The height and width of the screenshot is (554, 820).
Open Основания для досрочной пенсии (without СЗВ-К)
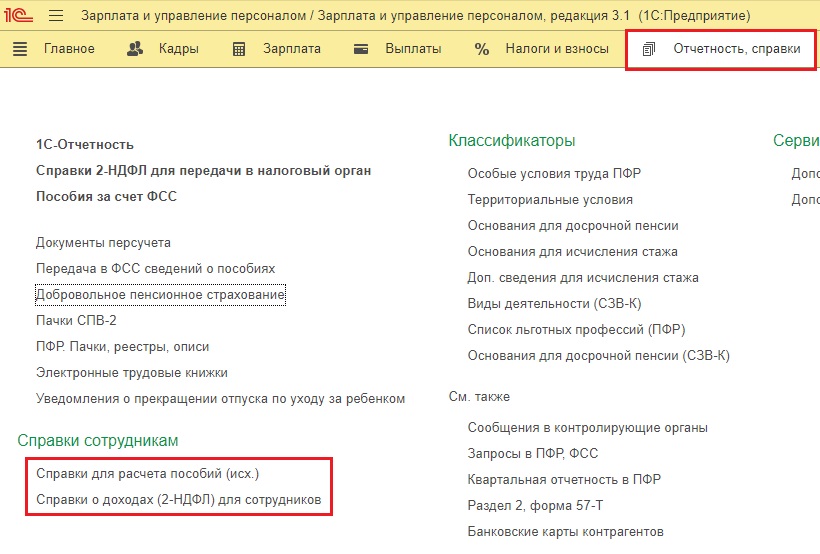573,226
